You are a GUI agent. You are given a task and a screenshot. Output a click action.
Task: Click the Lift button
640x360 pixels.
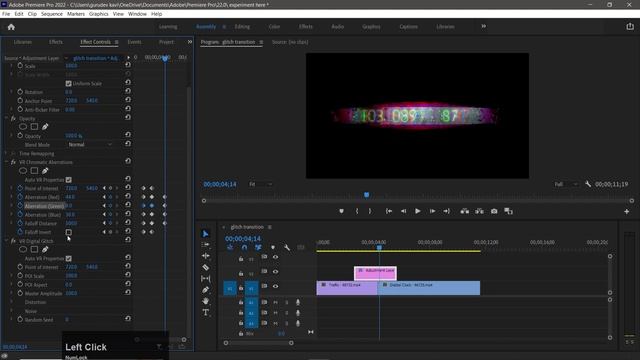click(464, 211)
